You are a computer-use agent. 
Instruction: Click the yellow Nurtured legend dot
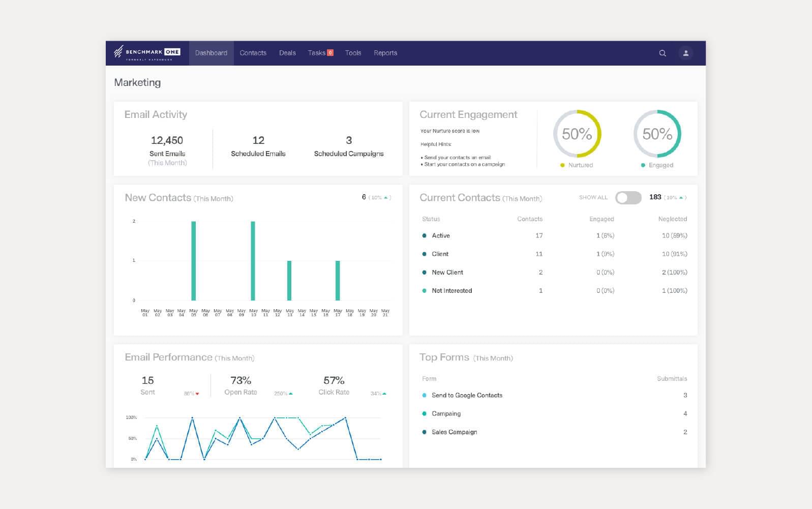(562, 165)
